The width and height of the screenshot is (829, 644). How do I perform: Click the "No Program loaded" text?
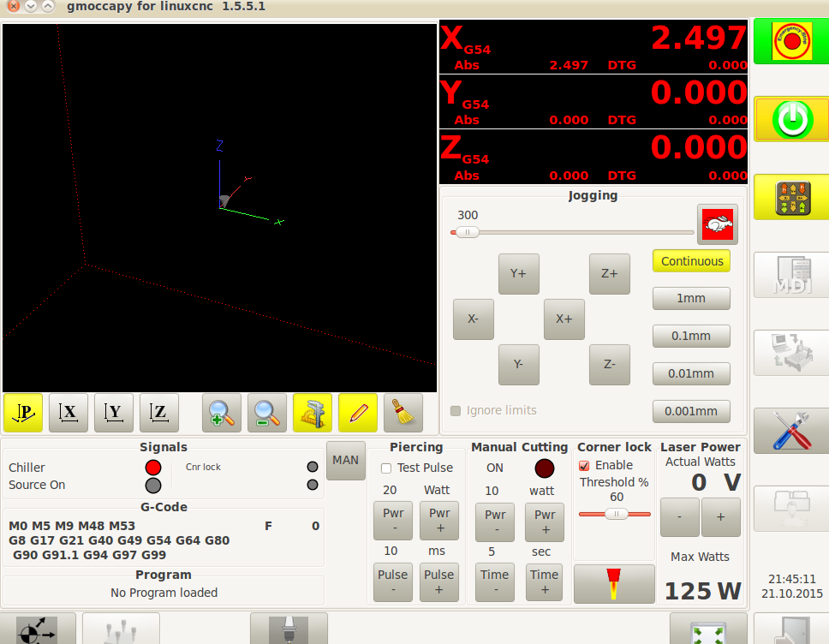pyautogui.click(x=164, y=593)
